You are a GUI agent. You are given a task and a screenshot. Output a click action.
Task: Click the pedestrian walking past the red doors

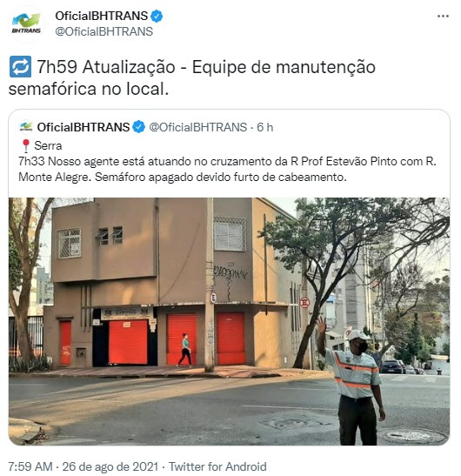click(x=185, y=351)
